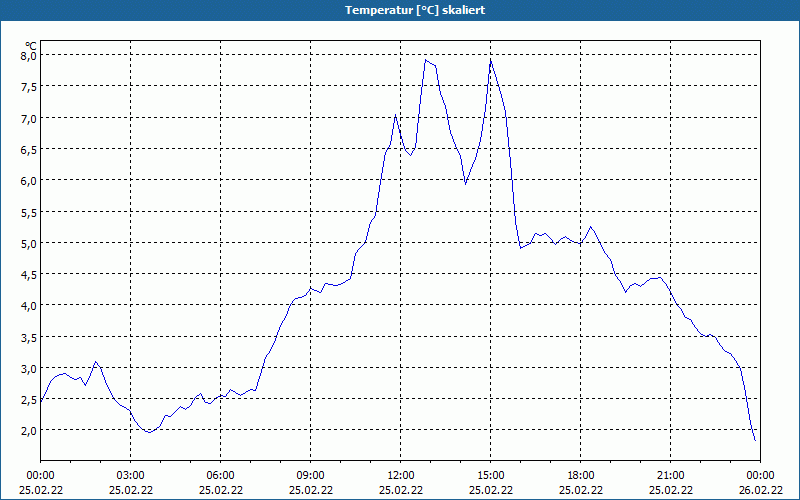The height and width of the screenshot is (500, 800).
Task: Click the 'Temperatur [°C] skaliert' chart title
Action: (x=415, y=10)
